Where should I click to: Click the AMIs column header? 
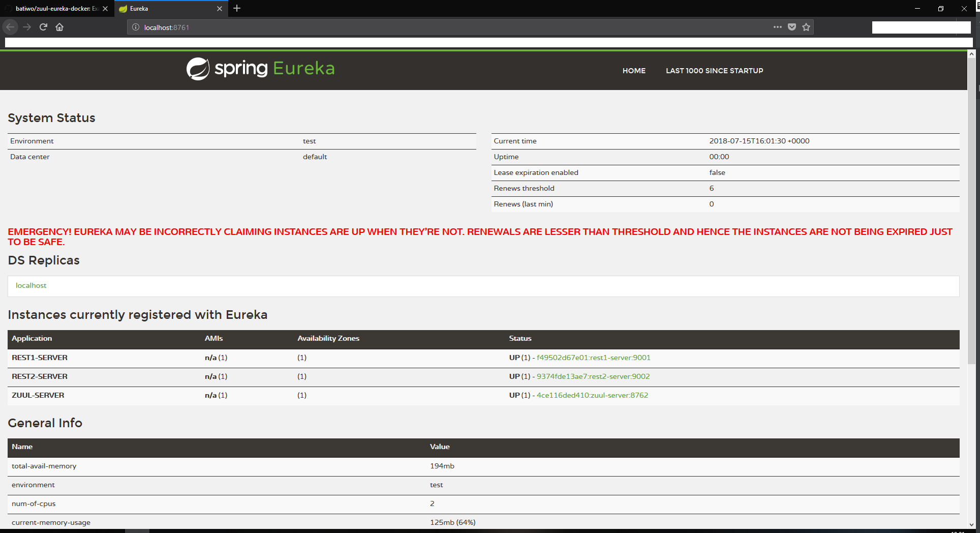[x=213, y=338]
